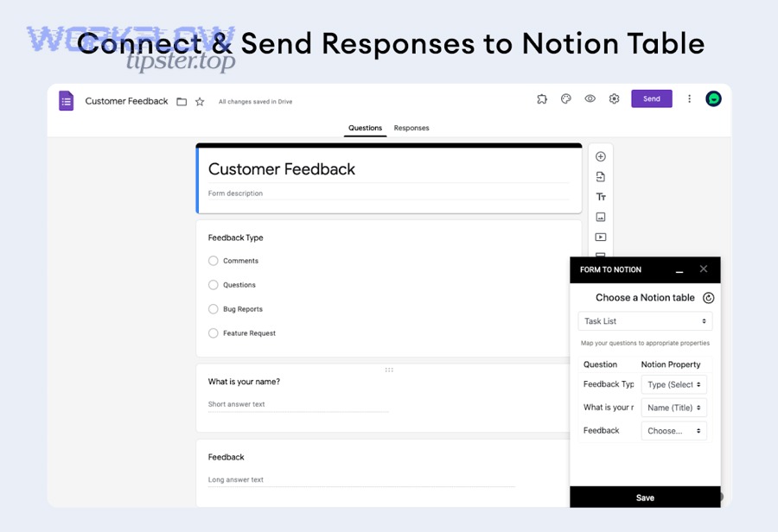This screenshot has width=778, height=532.
Task: Click the Choose a Notion table heading
Action: (645, 297)
